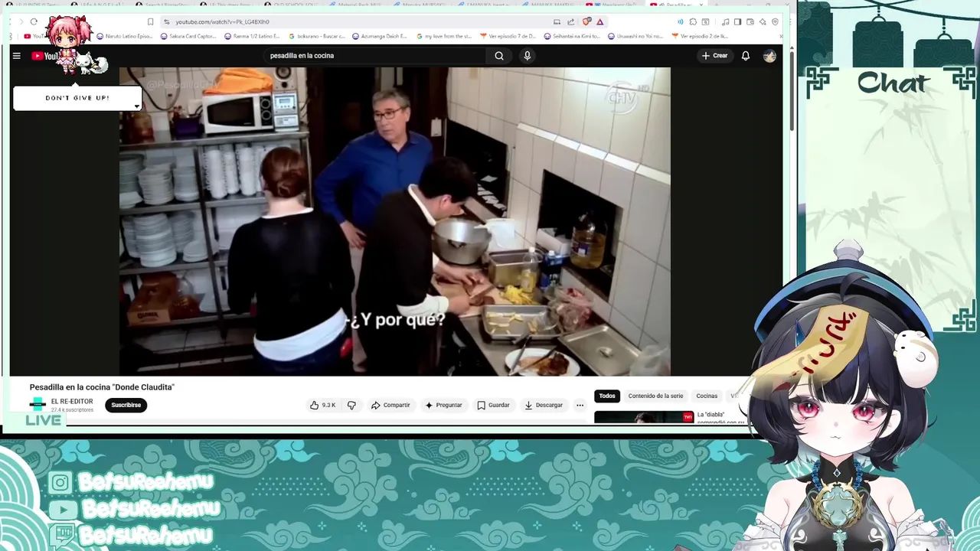Like the video showing 9.3 K
Screen dimensions: 980x551
pyautogui.click(x=322, y=405)
